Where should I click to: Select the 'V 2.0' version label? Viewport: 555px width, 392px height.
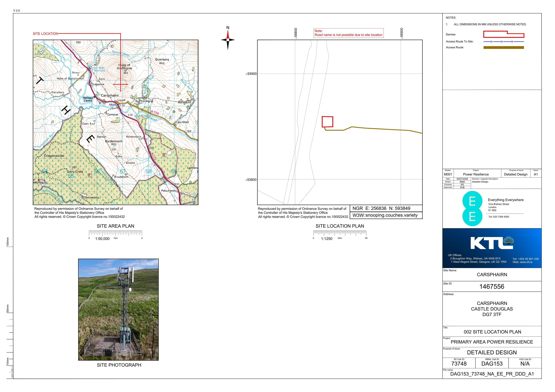(17, 11)
